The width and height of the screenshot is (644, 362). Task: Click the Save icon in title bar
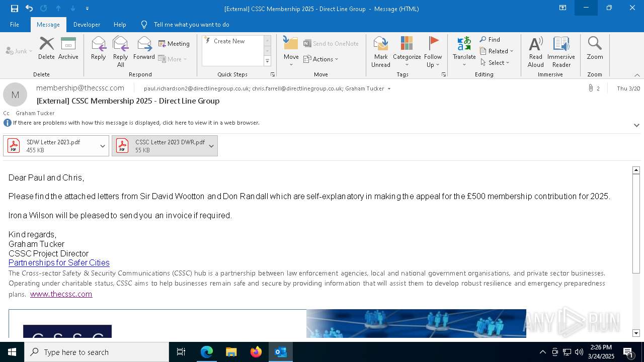click(x=15, y=9)
